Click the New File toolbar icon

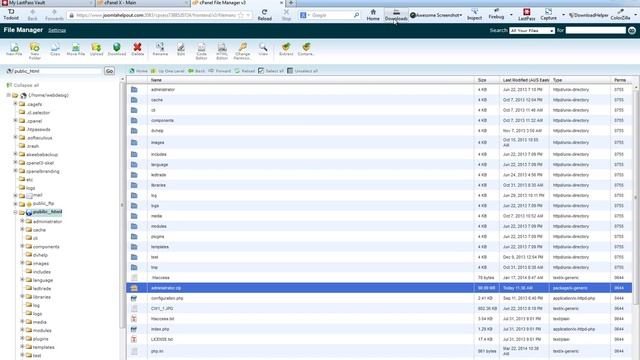click(x=14, y=49)
